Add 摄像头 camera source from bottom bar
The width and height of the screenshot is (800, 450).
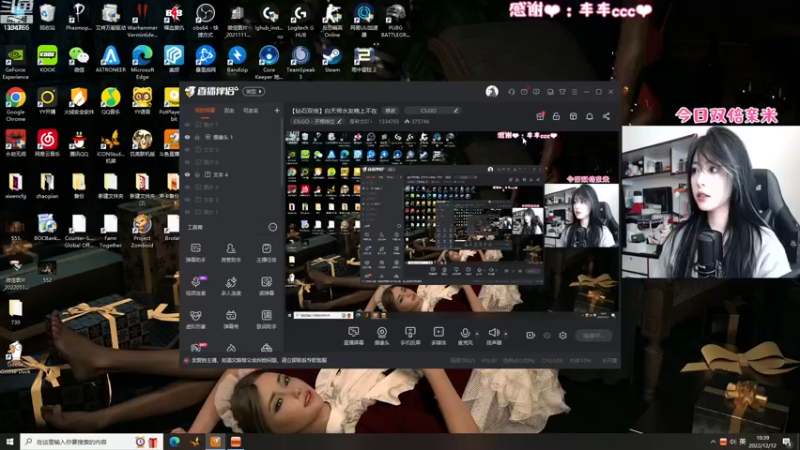tap(382, 336)
